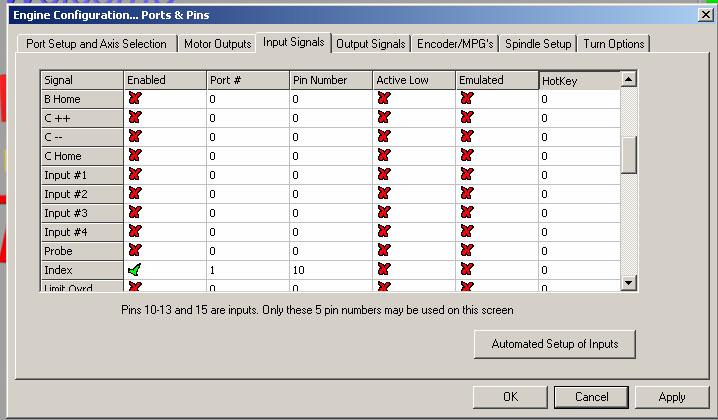Screen dimensions: 718x420
Task: Click the Signal column header
Action: [82, 80]
